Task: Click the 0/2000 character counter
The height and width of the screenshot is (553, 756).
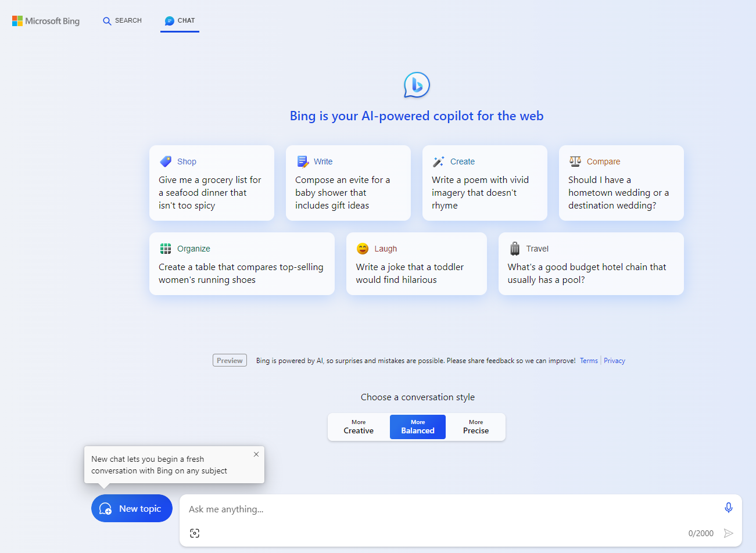Action: point(701,533)
